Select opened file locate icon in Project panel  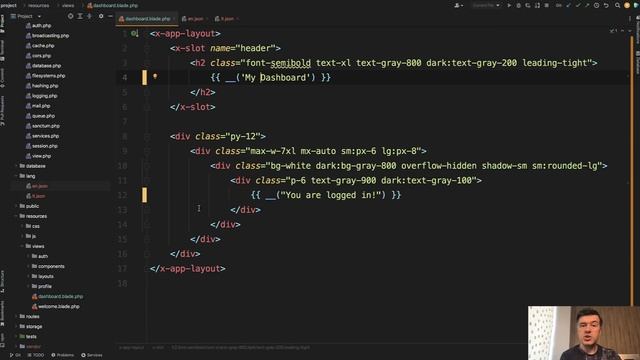[71, 16]
